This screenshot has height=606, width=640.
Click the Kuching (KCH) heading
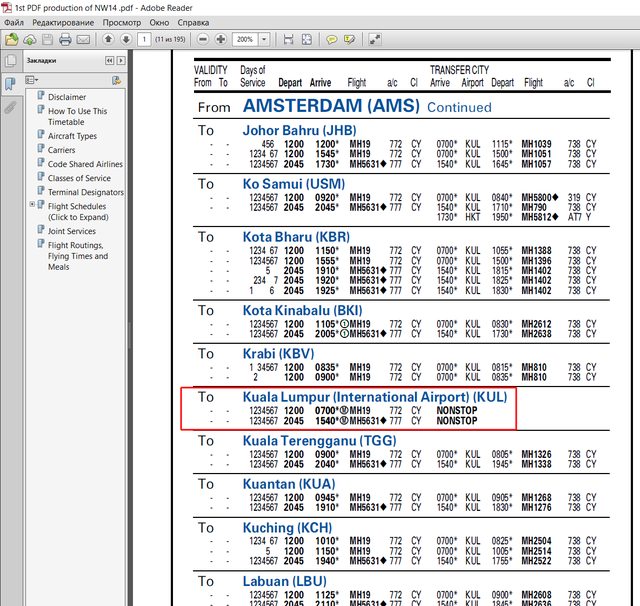287,527
